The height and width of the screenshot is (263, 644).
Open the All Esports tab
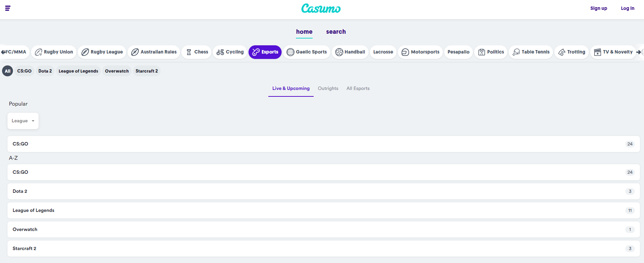(x=358, y=89)
